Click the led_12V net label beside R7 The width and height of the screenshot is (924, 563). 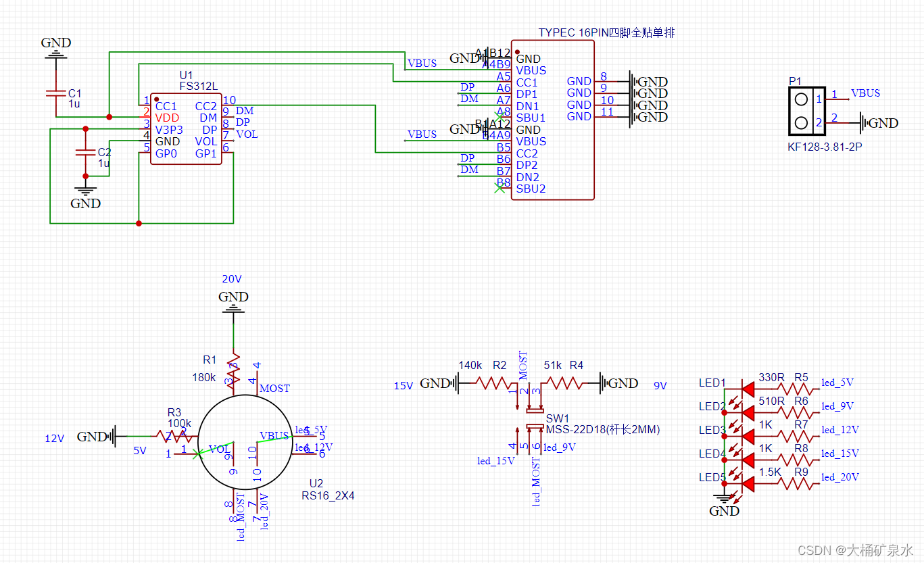pyautogui.click(x=840, y=430)
